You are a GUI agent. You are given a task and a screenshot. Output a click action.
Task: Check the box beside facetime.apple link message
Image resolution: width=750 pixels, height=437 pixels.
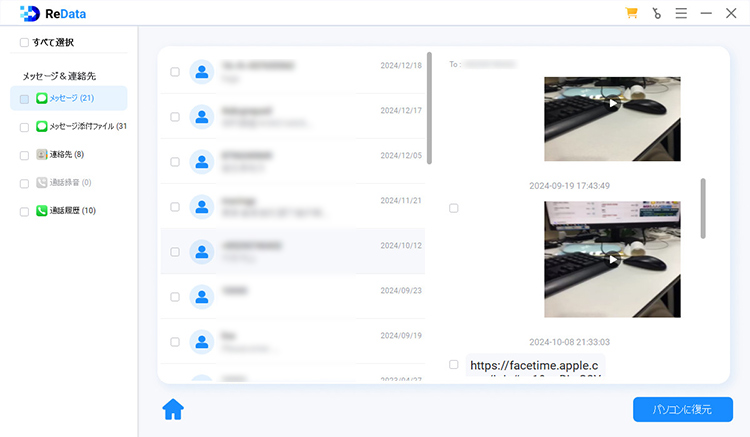pyautogui.click(x=454, y=365)
